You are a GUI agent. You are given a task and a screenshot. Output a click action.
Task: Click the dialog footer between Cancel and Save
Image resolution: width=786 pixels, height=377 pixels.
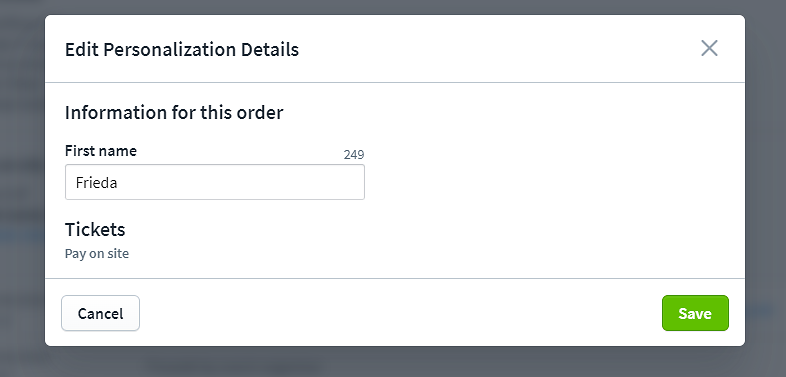click(x=401, y=313)
